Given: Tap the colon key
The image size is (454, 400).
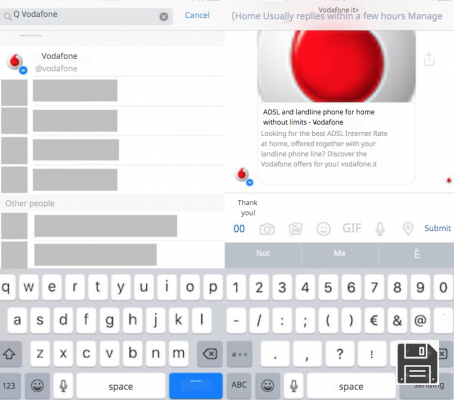Looking at the screenshot, I should (282, 321).
